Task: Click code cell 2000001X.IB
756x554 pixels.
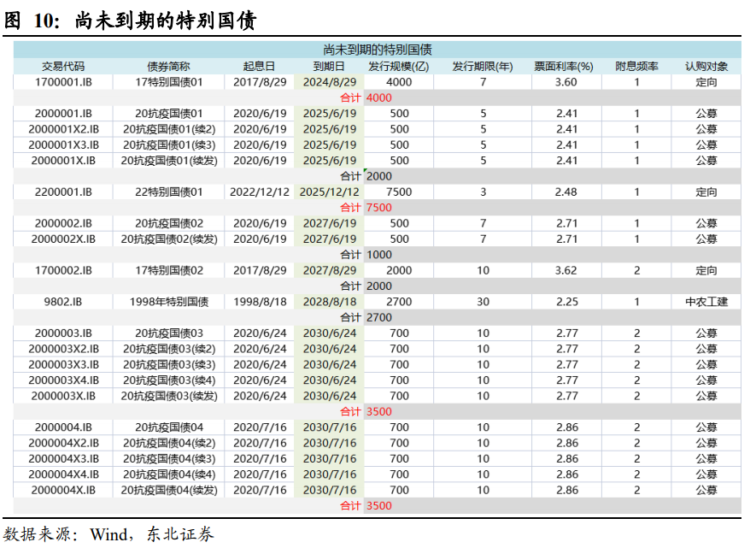Action: coord(63,161)
